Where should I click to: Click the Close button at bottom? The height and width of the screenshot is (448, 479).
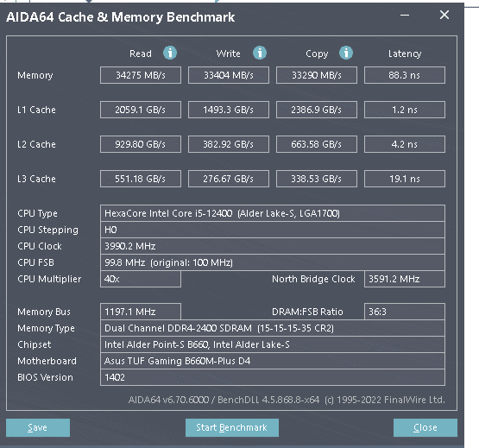pyautogui.click(x=425, y=427)
